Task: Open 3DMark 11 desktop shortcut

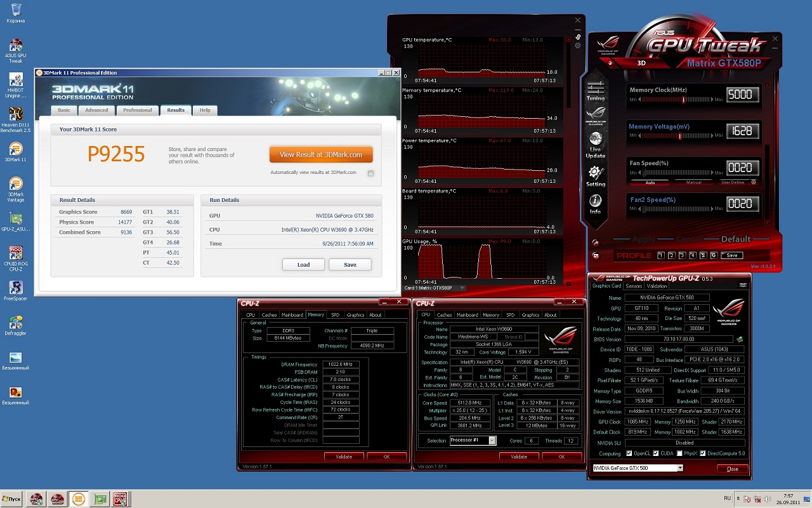Action: [16, 152]
